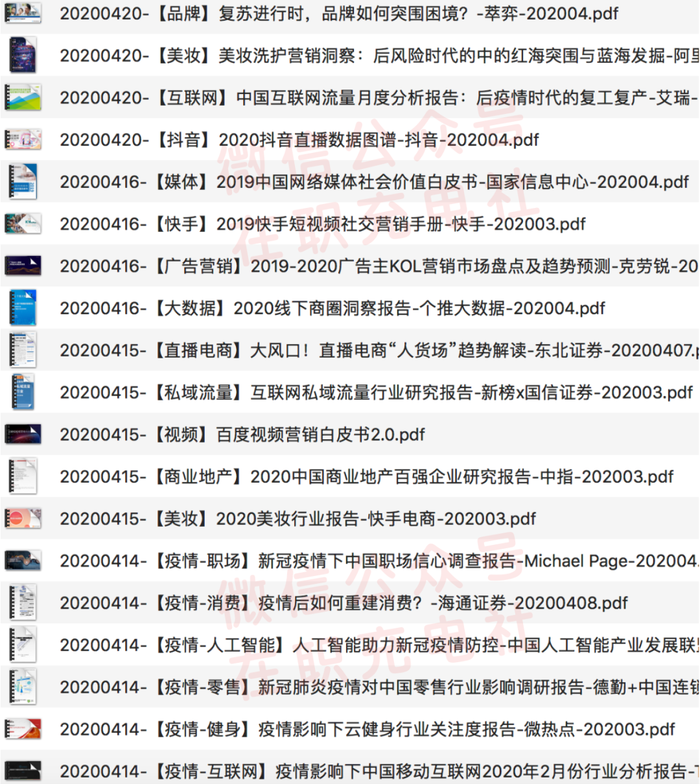Screen dimensions: 700x784
Task: Select the icon for 【商业地产】2020中国商业地产百强企业研究报告
Action: point(23,476)
